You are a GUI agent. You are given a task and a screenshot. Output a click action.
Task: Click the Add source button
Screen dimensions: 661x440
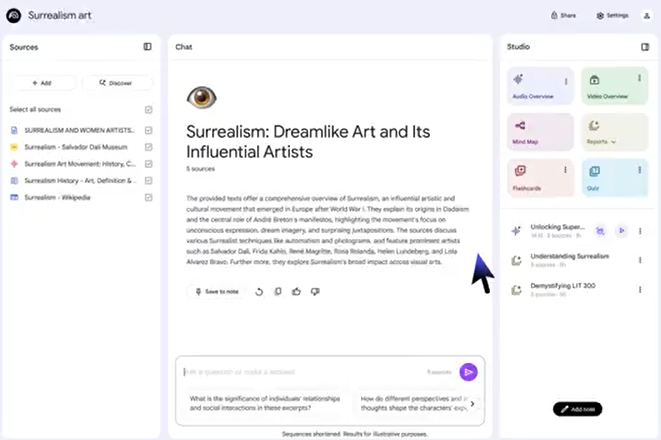42,83
